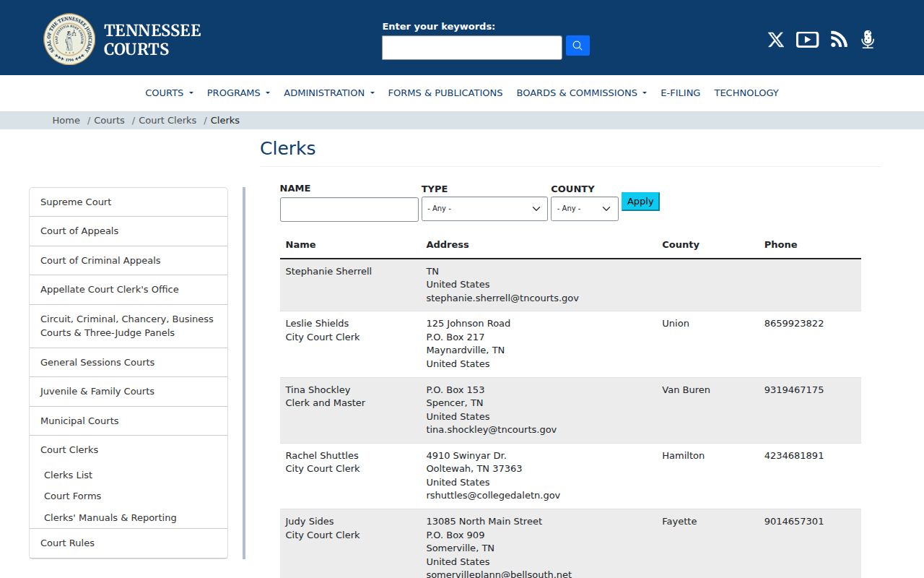Click the magnifier search button
The height and width of the screenshot is (578, 924).
click(x=577, y=46)
